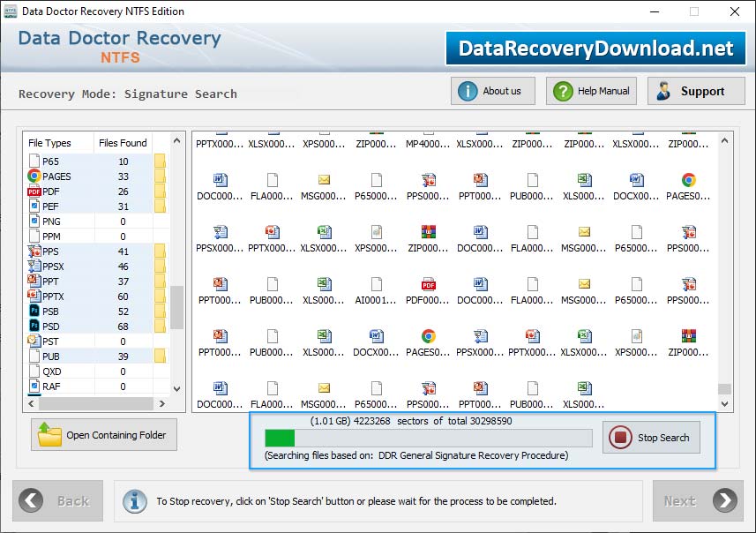The image size is (756, 533).
Task: Click the Files Found column header
Action: pos(123,143)
